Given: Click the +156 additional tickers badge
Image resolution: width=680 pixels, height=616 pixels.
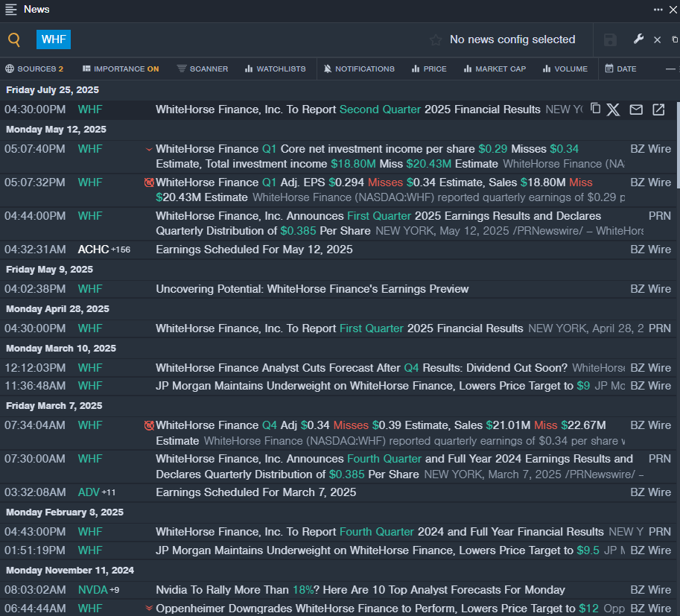Looking at the screenshot, I should (x=121, y=250).
